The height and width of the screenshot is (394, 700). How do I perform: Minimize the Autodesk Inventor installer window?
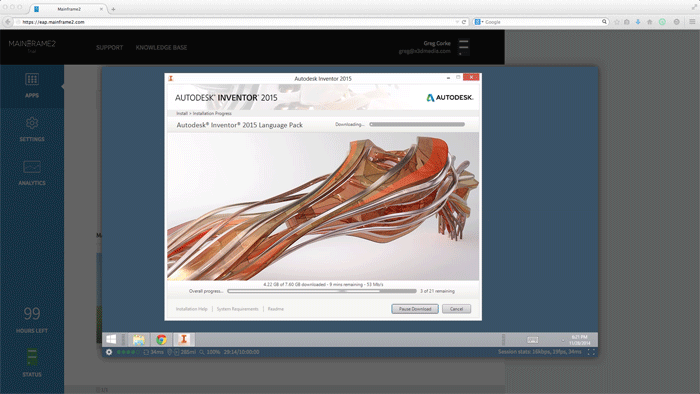pos(448,78)
